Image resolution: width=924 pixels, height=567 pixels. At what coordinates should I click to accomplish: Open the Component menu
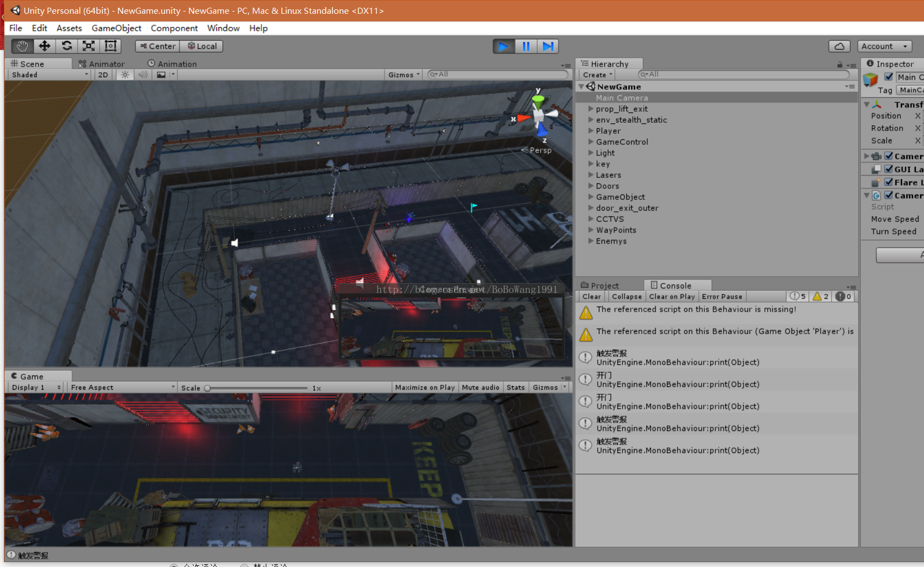[174, 28]
